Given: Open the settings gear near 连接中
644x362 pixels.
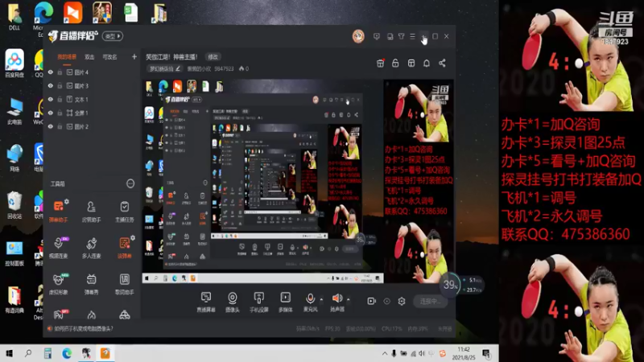Looking at the screenshot, I should 402,301.
